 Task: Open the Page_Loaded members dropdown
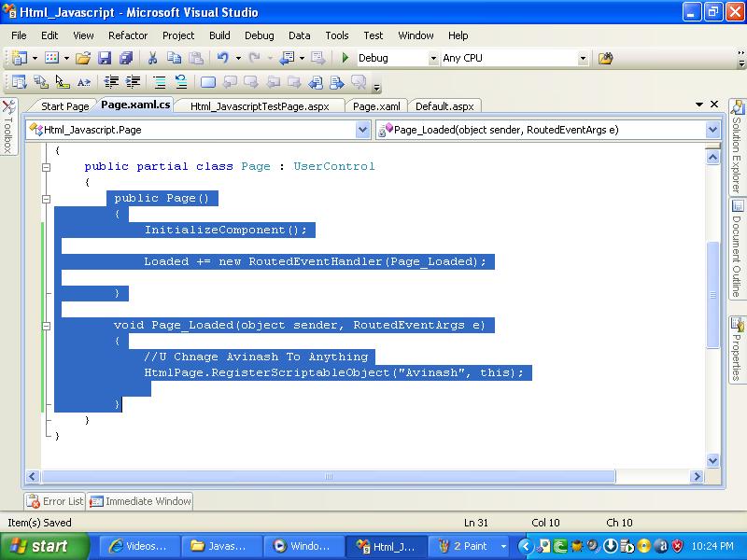pos(712,130)
